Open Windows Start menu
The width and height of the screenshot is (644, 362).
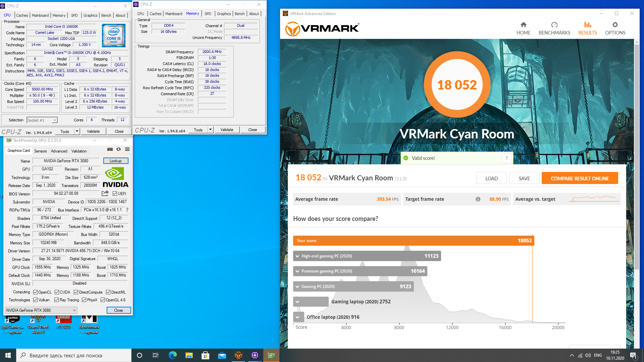point(8,355)
